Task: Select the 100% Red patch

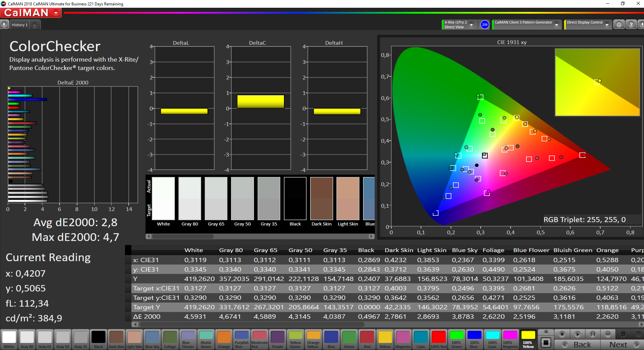Action: pyautogui.click(x=439, y=339)
